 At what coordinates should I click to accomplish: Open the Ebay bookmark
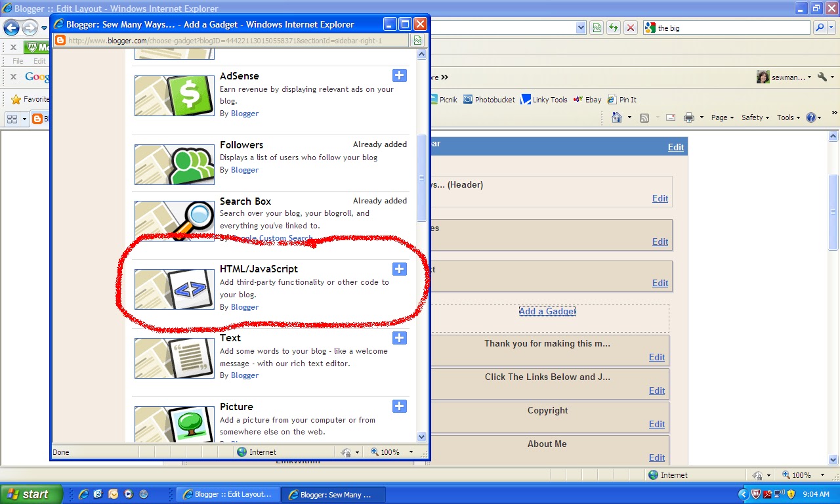[587, 100]
